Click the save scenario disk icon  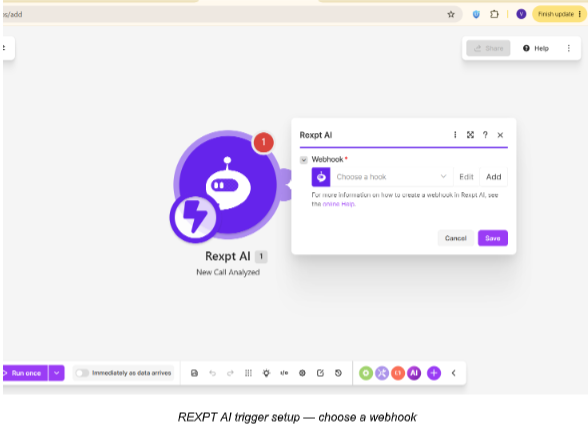click(x=194, y=373)
